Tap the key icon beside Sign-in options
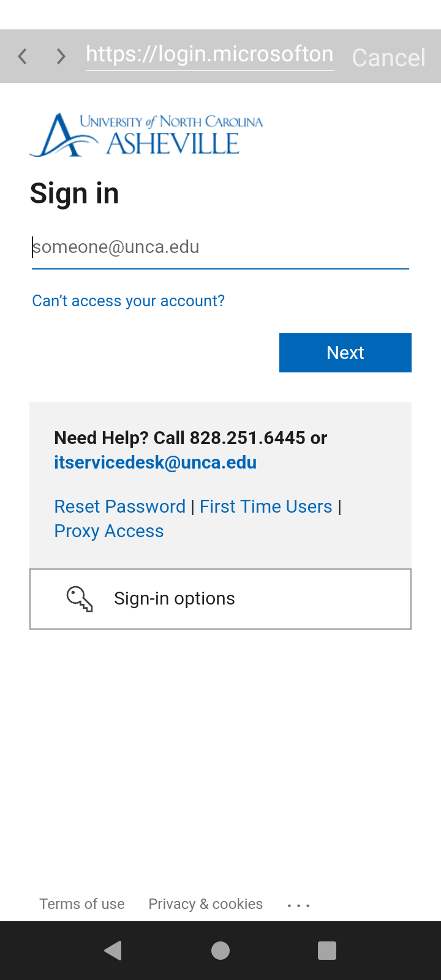441x980 pixels. pyautogui.click(x=80, y=599)
